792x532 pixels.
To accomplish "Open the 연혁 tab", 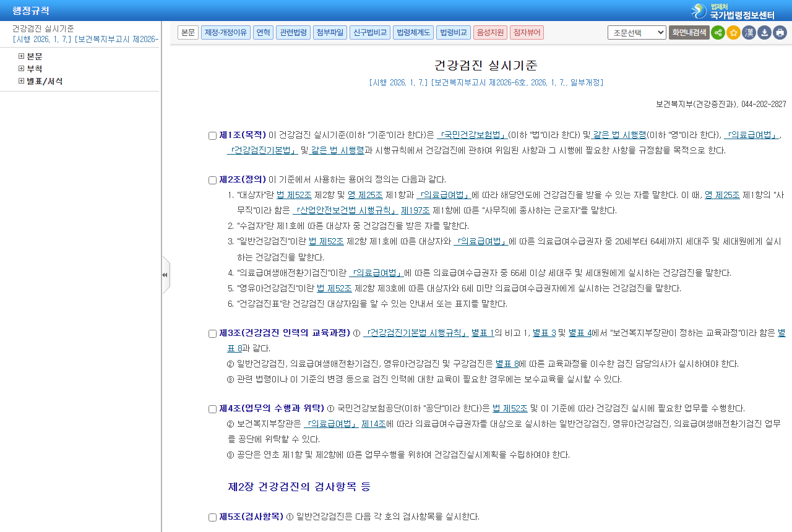I will pyautogui.click(x=263, y=33).
